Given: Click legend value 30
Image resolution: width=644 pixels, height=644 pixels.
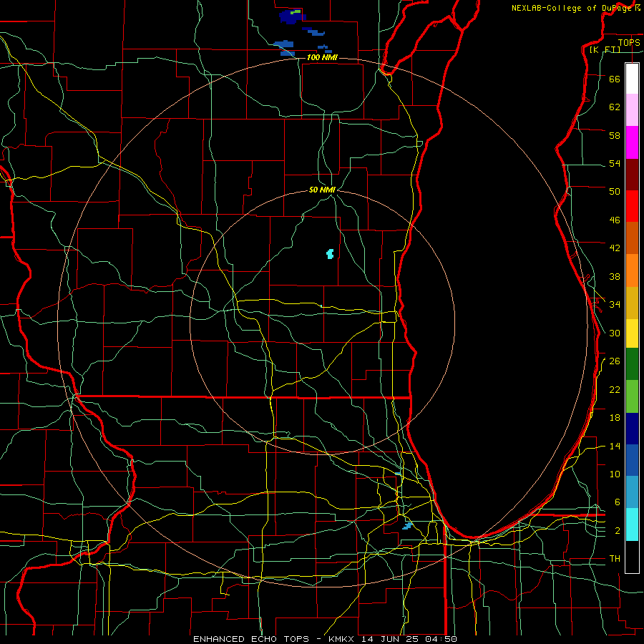Looking at the screenshot, I should [x=615, y=333].
